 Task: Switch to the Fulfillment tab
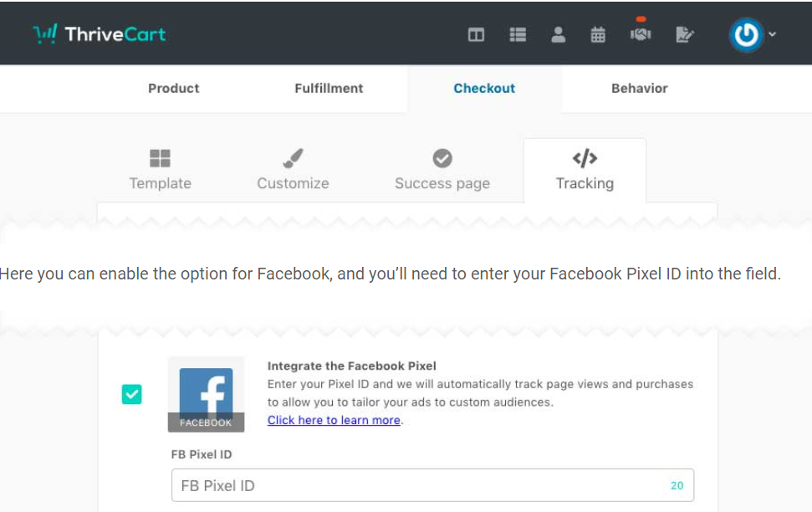(x=329, y=89)
